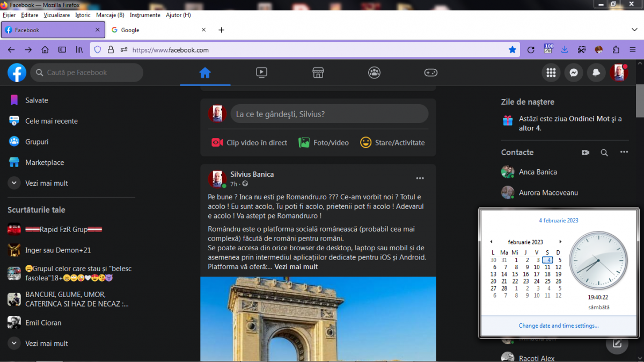The width and height of the screenshot is (644, 362).
Task: Open the Gaming icon in top navigation
Action: click(x=430, y=73)
